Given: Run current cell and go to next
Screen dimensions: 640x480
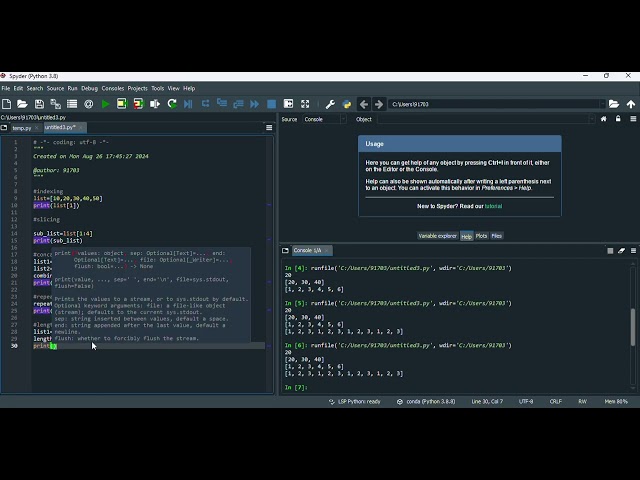Looking at the screenshot, I should (138, 104).
